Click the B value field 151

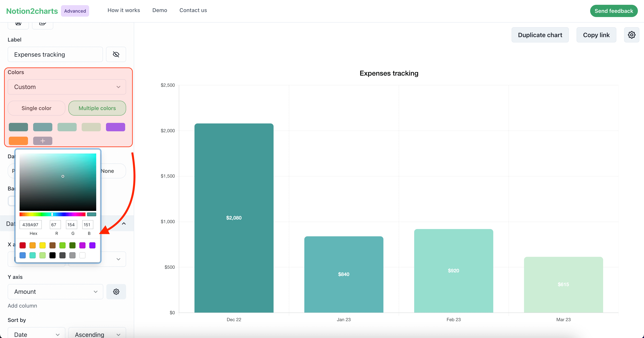click(88, 225)
